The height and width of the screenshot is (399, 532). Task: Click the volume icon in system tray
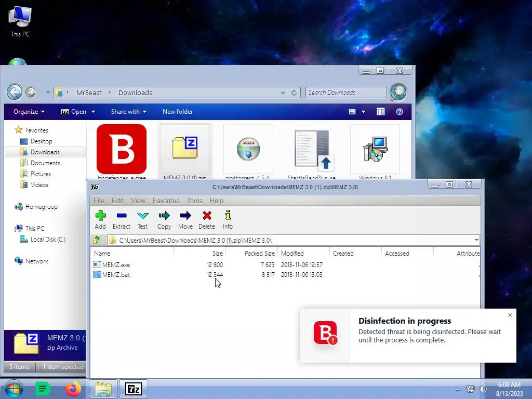(483, 389)
